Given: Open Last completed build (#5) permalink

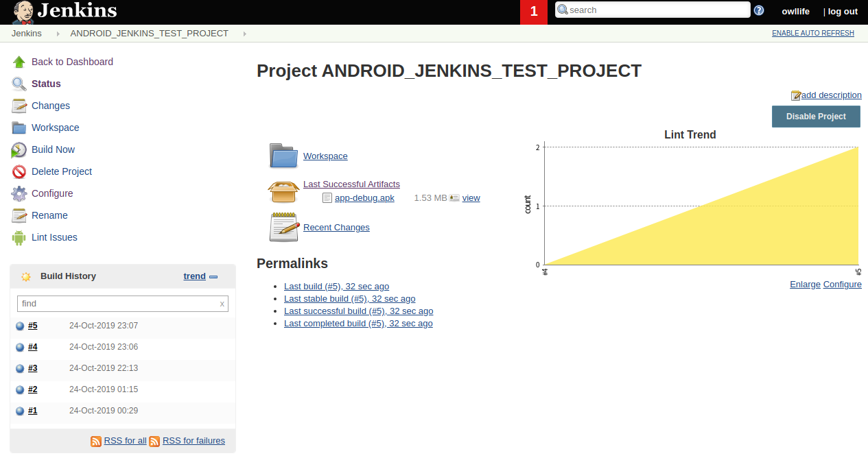Looking at the screenshot, I should [358, 324].
